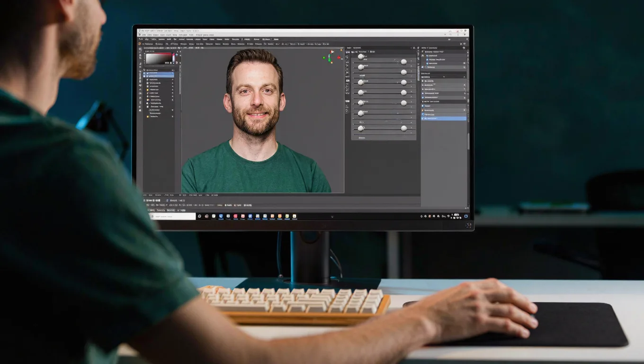This screenshot has width=644, height=364.
Task: Pick a shade in the color picker gradient field
Action: [159, 59]
